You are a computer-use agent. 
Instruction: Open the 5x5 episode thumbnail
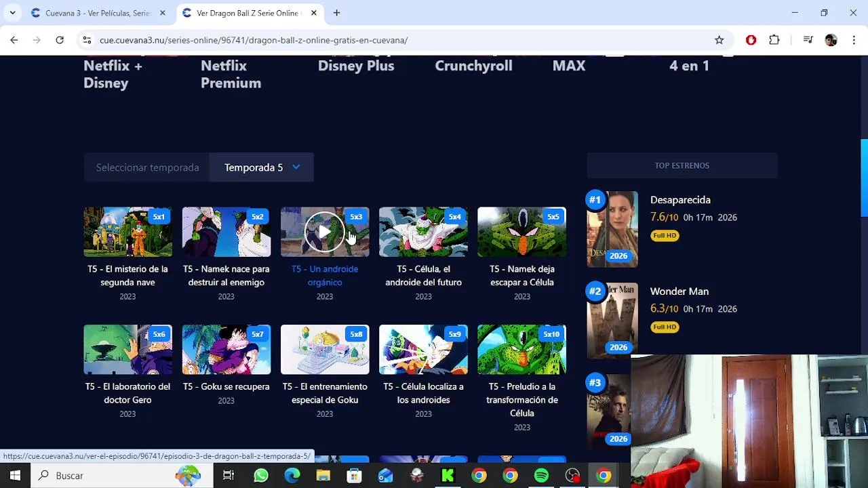point(521,232)
